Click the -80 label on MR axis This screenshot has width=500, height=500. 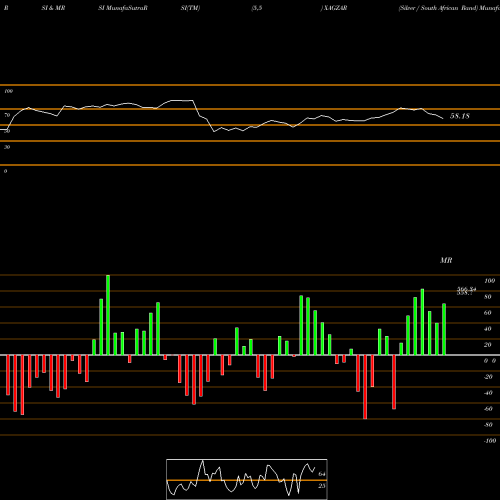tap(488, 425)
